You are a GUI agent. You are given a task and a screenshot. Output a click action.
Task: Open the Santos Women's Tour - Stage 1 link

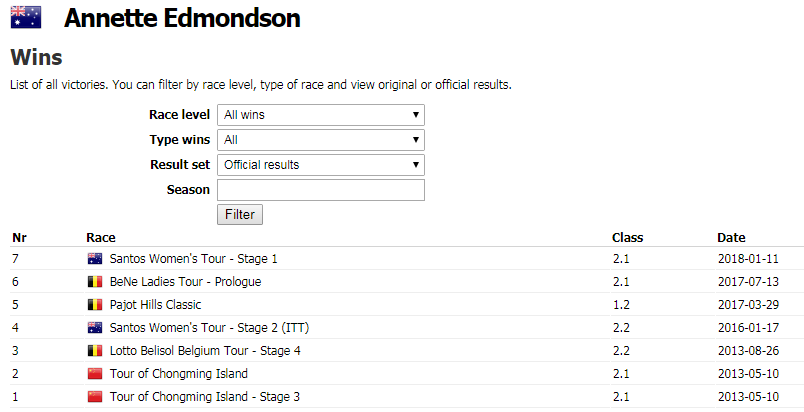pos(193,259)
